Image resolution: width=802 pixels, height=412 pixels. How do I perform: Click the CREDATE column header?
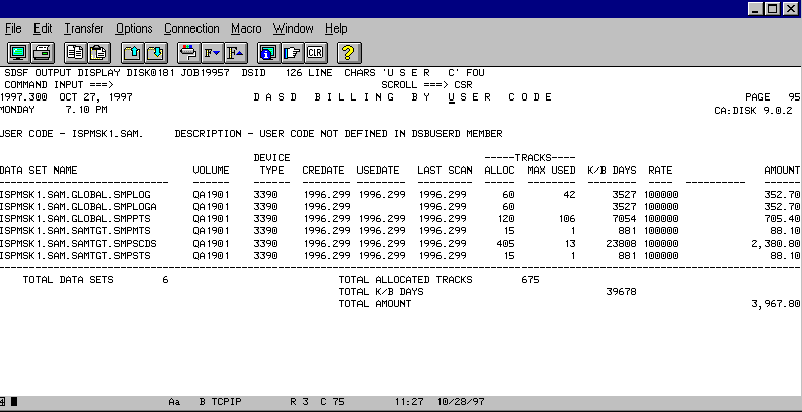click(x=323, y=170)
